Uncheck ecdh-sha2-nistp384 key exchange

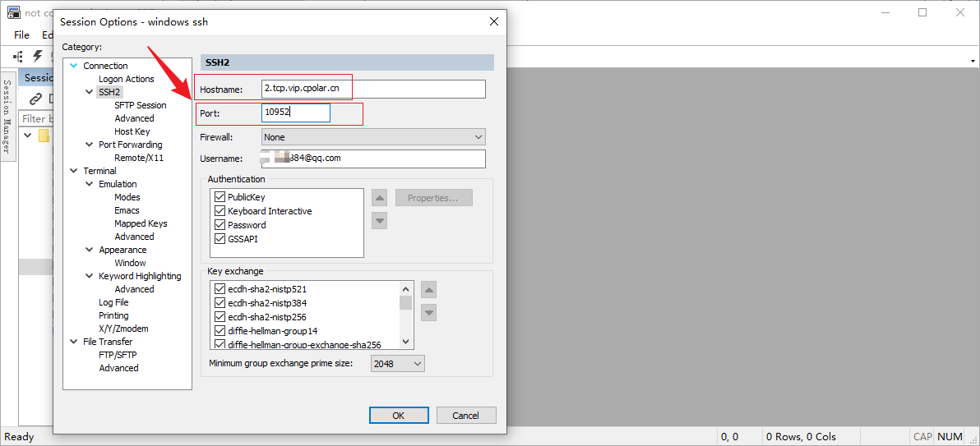point(220,303)
